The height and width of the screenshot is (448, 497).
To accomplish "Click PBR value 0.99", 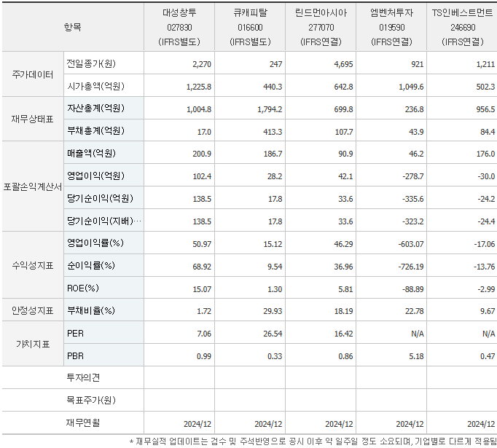I will [x=204, y=356].
